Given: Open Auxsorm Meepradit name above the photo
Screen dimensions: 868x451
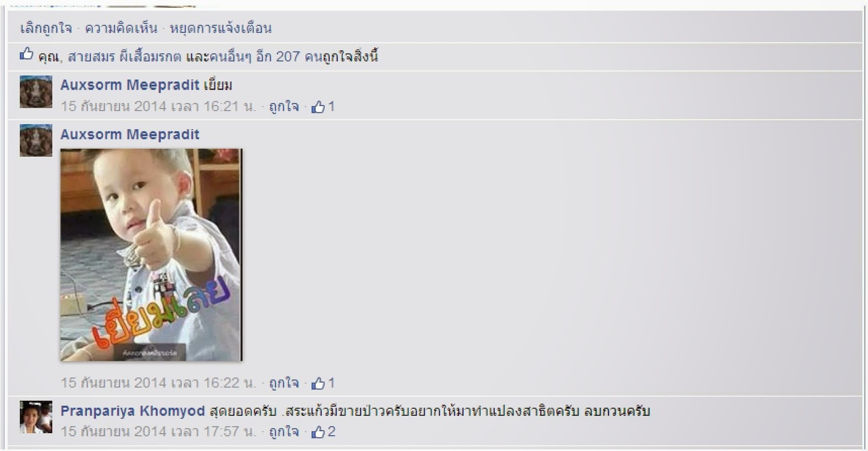Looking at the screenshot, I should coord(130,135).
